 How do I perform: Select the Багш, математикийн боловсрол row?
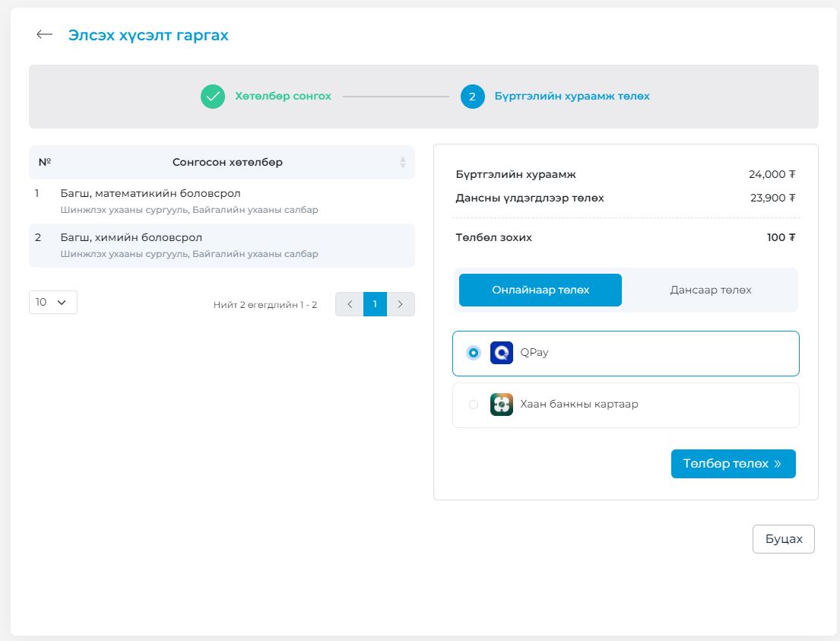tap(222, 201)
